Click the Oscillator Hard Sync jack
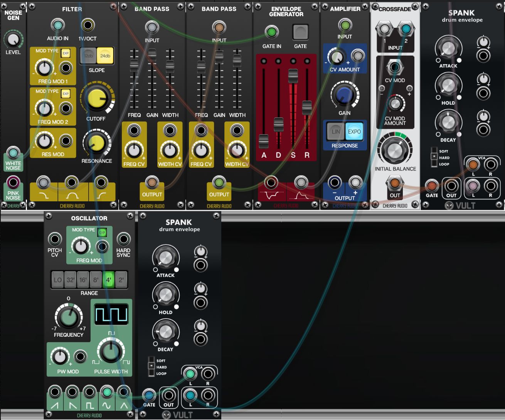505x420 pixels. point(123,239)
